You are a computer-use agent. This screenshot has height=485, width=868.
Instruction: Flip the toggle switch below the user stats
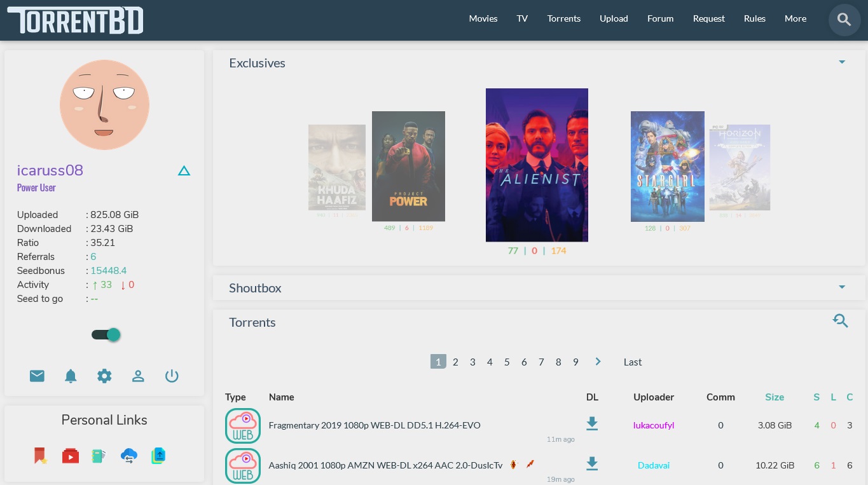(x=104, y=334)
